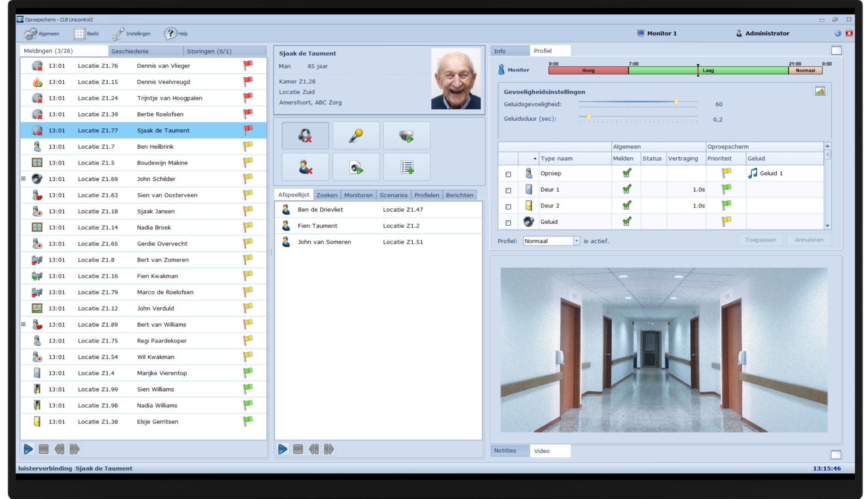Viewport: 868px width, 499px height.
Task: Open the sensitivity bar chart icon
Action: click(x=820, y=91)
